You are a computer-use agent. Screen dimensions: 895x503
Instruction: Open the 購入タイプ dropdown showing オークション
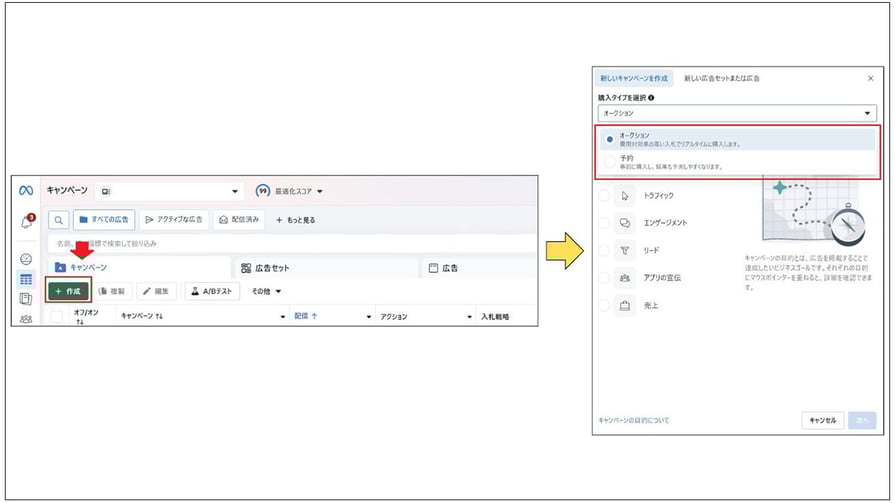pyautogui.click(x=736, y=114)
